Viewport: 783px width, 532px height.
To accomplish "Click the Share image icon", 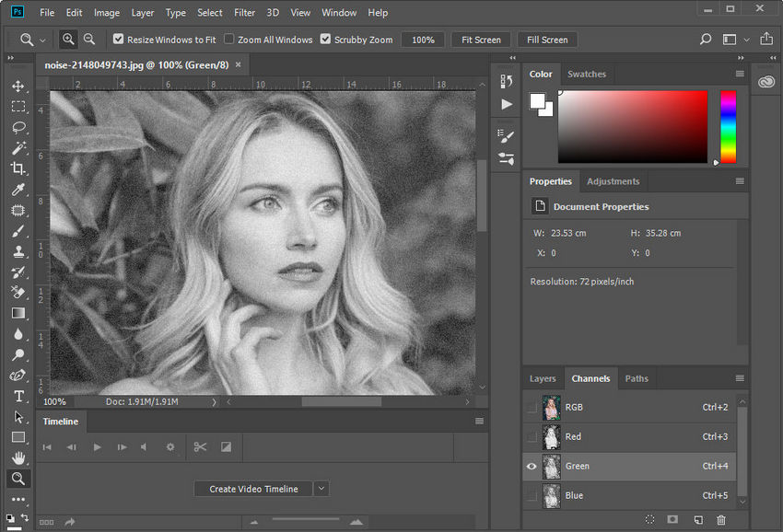I will [766, 39].
